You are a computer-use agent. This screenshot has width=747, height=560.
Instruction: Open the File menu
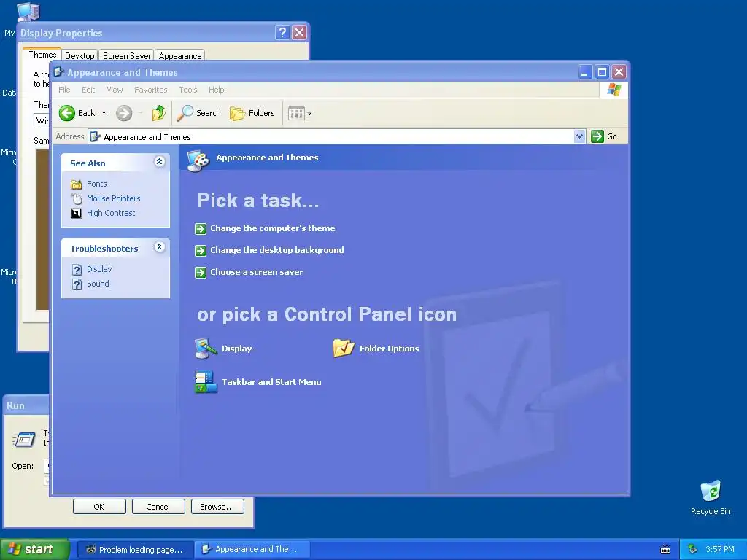64,90
